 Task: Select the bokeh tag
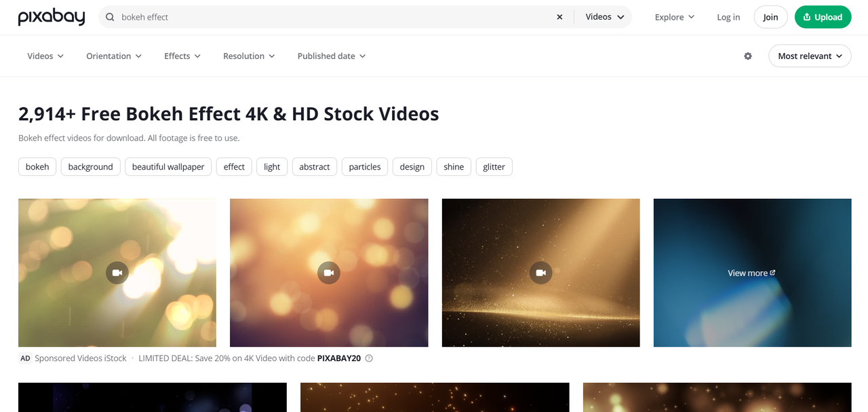click(37, 167)
